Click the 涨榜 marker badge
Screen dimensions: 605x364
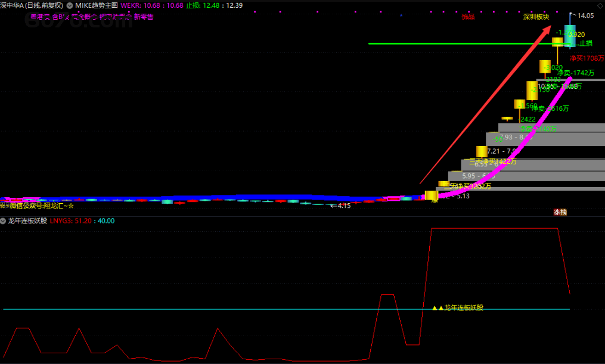[560, 211]
